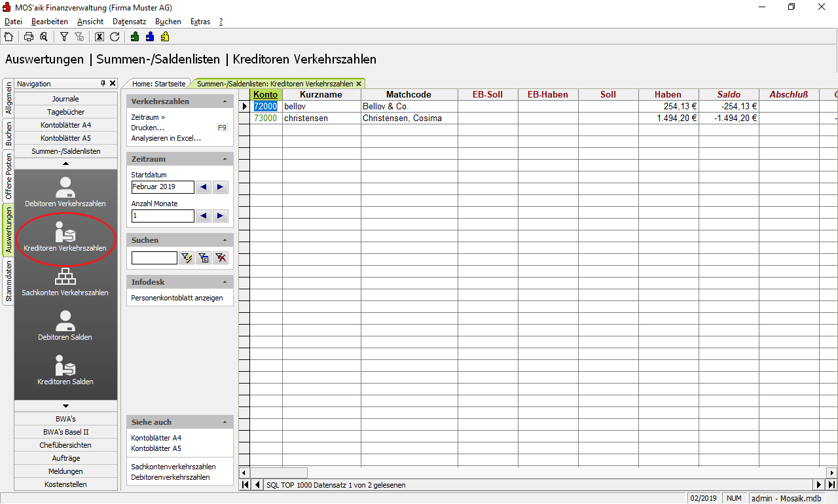Click the green puzzle piece icon

click(135, 37)
